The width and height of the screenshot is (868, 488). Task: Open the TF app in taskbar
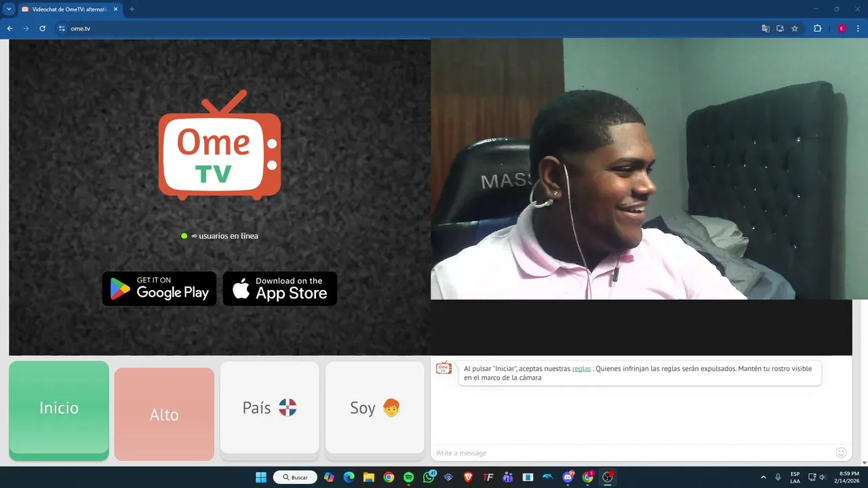pyautogui.click(x=488, y=477)
